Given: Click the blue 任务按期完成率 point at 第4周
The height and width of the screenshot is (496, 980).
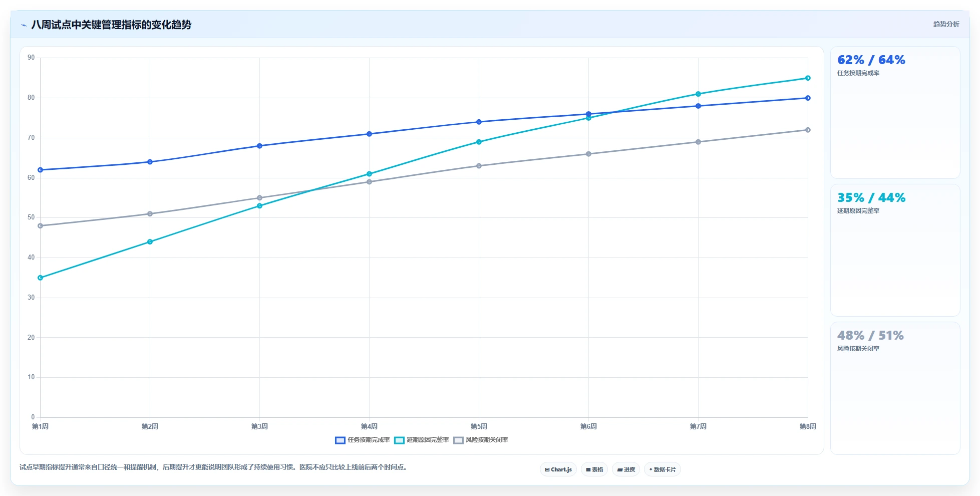Looking at the screenshot, I should click(x=369, y=134).
